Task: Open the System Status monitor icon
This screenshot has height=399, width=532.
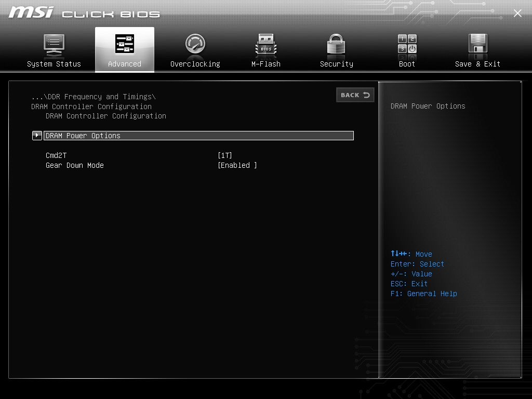Action: (54, 46)
